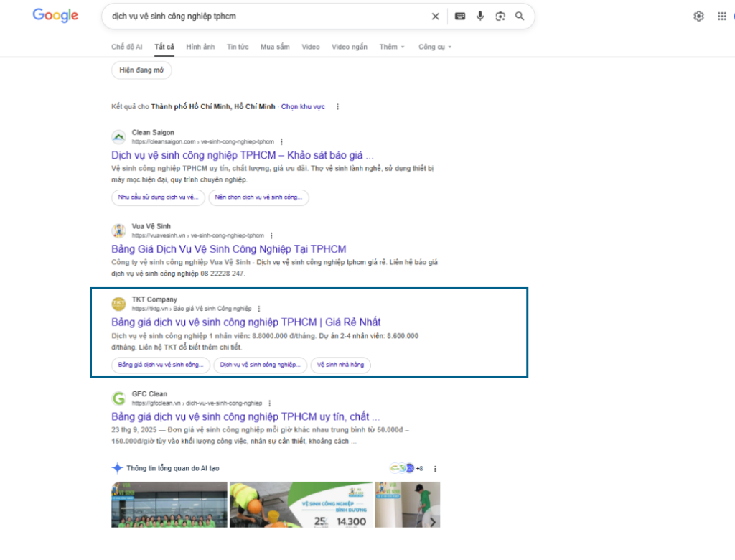735x560 pixels.
Task: Expand the 'Công cụ' tools dropdown
Action: (x=435, y=47)
